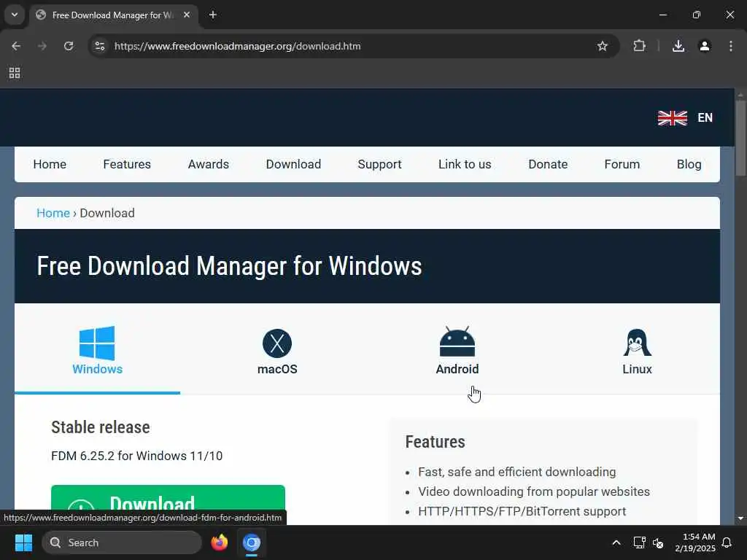Close the Free Download Manager tab
The height and width of the screenshot is (560, 747).
187,15
